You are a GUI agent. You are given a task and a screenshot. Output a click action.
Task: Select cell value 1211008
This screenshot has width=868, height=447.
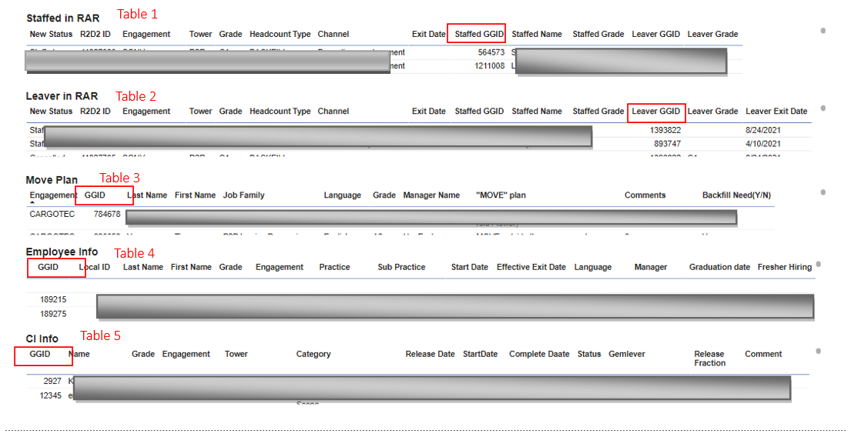point(490,66)
